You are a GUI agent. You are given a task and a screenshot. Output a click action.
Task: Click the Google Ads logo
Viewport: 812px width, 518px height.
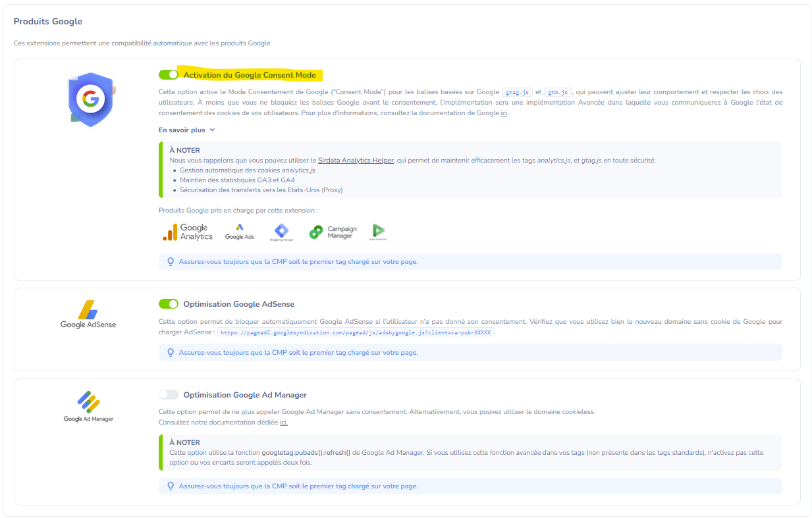coord(239,232)
